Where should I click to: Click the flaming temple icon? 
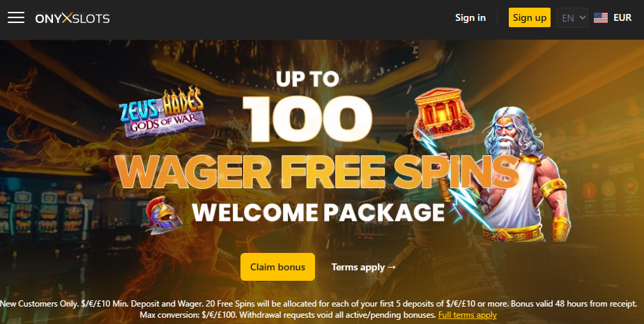[x=443, y=111]
